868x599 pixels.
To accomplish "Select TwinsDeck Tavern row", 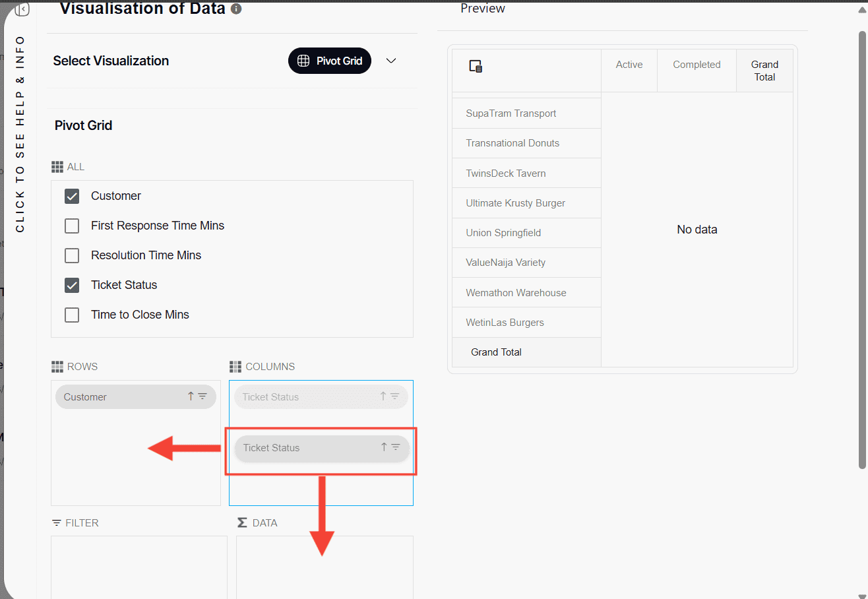I will (526, 173).
